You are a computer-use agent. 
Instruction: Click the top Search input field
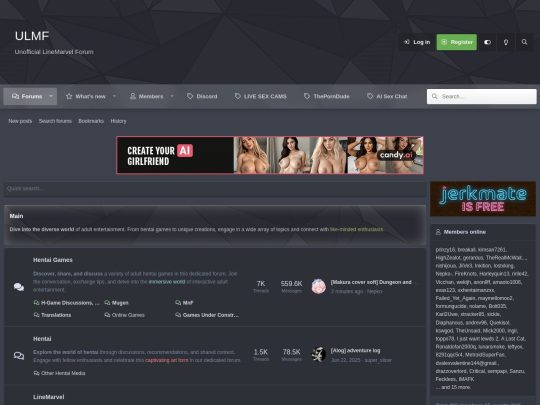[x=481, y=96]
